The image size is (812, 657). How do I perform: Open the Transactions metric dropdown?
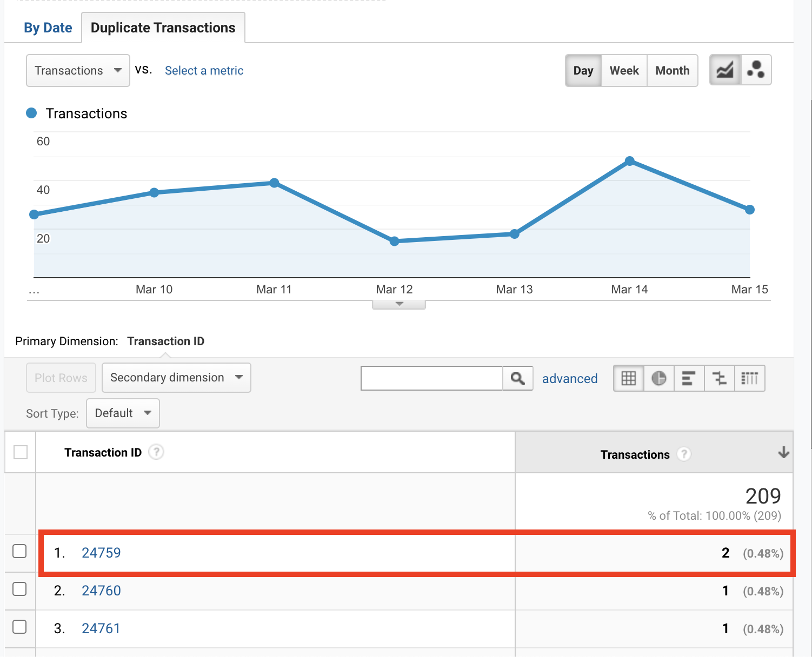click(x=78, y=70)
